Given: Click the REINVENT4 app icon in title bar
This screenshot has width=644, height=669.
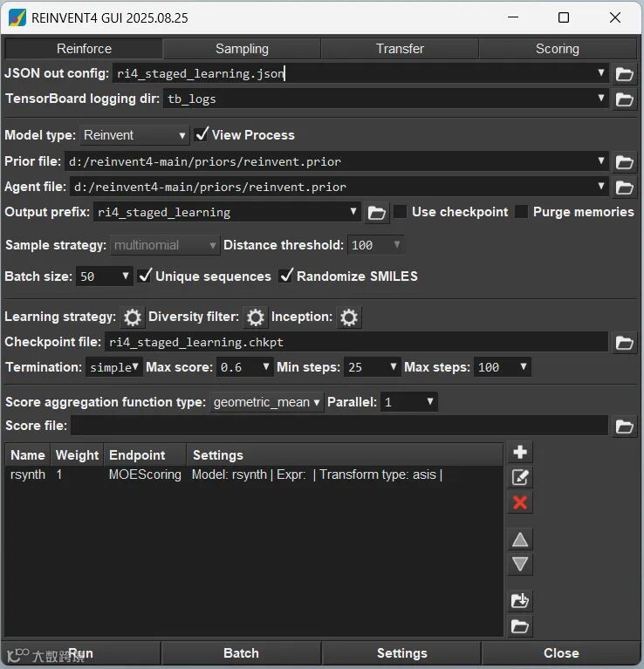Looking at the screenshot, I should (x=17, y=18).
